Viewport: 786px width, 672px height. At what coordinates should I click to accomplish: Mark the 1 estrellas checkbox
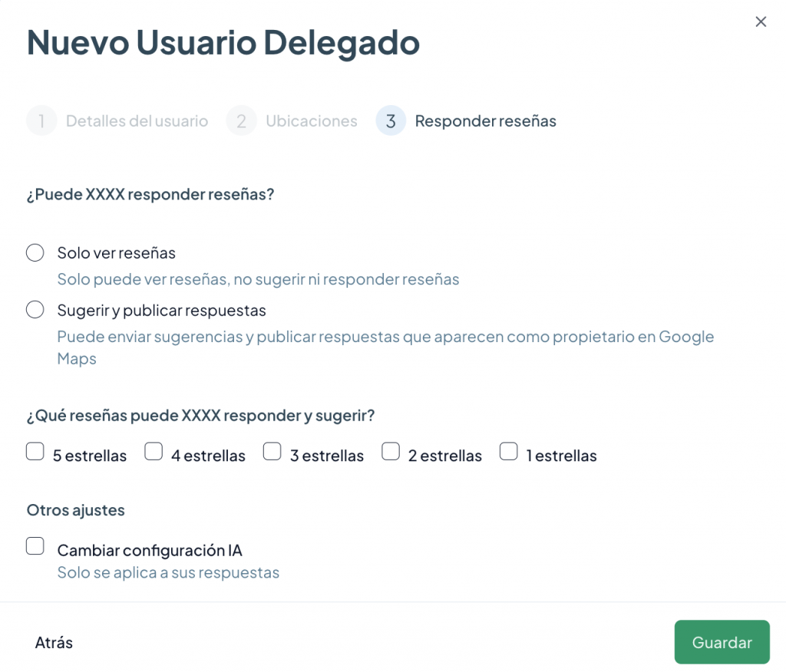509,451
